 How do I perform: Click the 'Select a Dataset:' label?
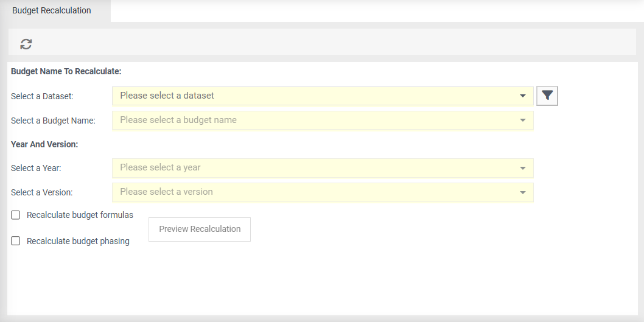[x=42, y=96]
